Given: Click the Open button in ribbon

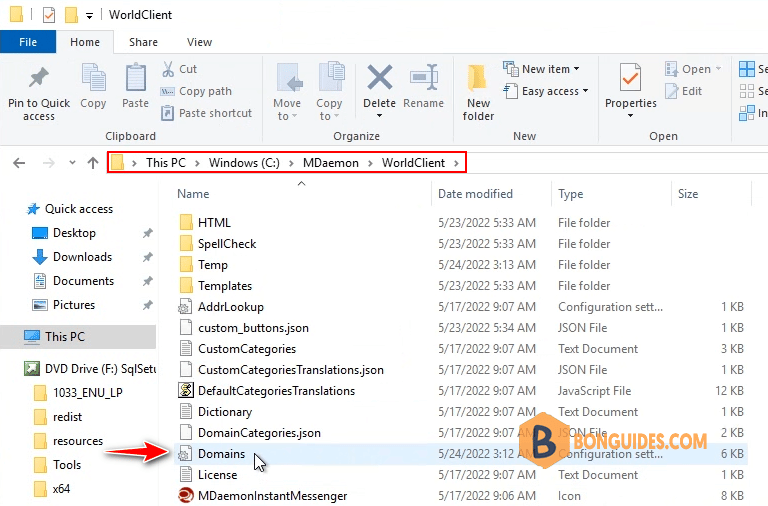Looking at the screenshot, I should click(693, 69).
